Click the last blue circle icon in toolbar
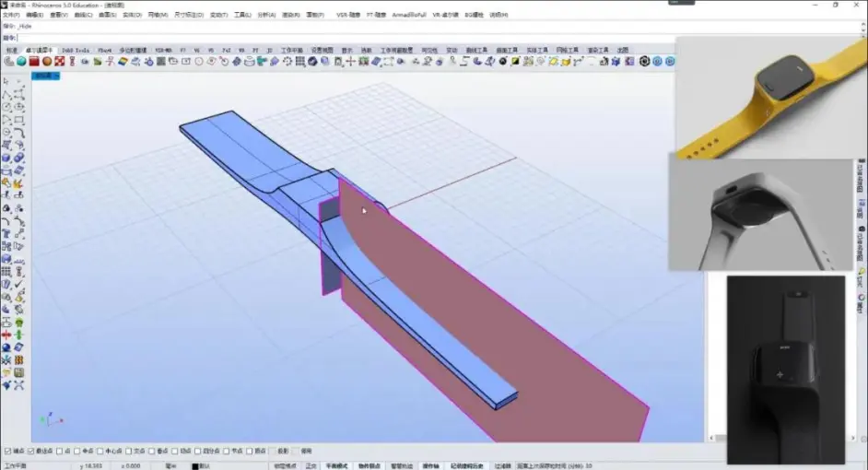 point(670,62)
